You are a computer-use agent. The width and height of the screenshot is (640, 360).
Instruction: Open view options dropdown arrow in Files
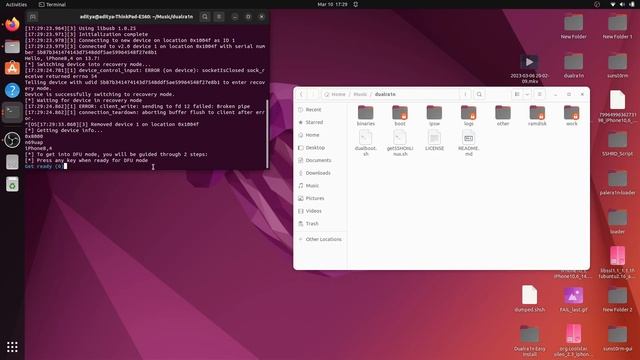527,94
